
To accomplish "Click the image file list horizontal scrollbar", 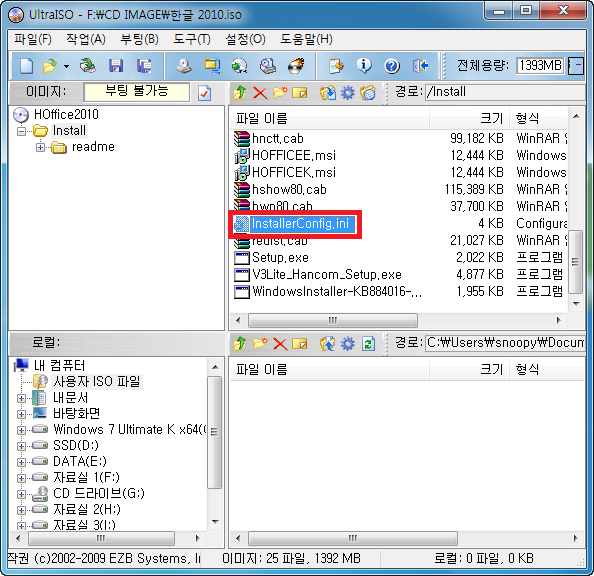I will (399, 321).
